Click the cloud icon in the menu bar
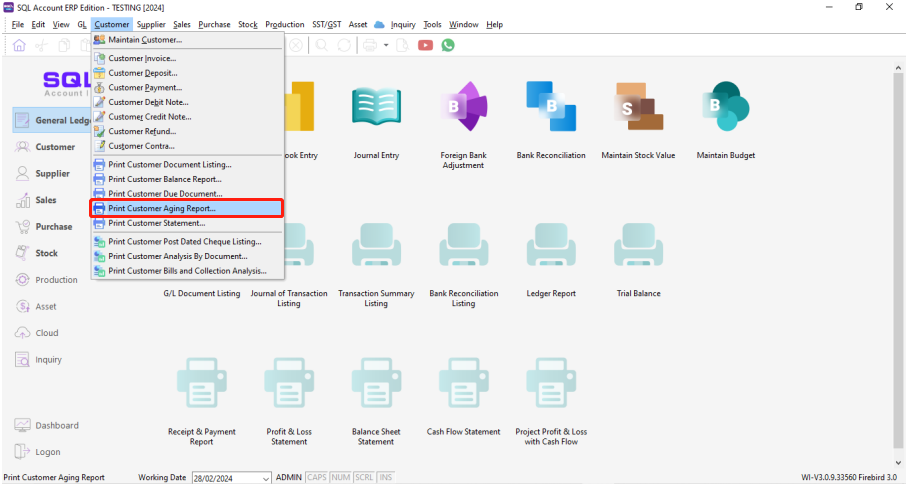Screen dimensions: 906x484 click(x=379, y=24)
